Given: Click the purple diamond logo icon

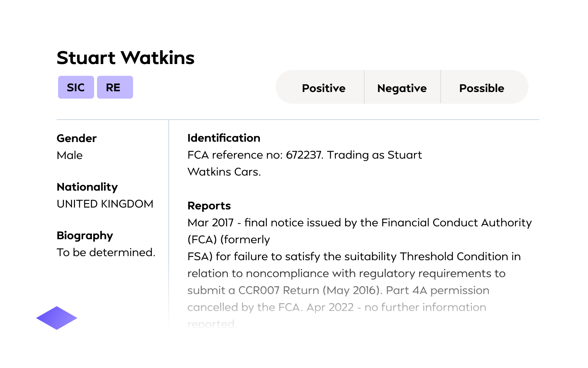Looking at the screenshot, I should click(x=57, y=318).
